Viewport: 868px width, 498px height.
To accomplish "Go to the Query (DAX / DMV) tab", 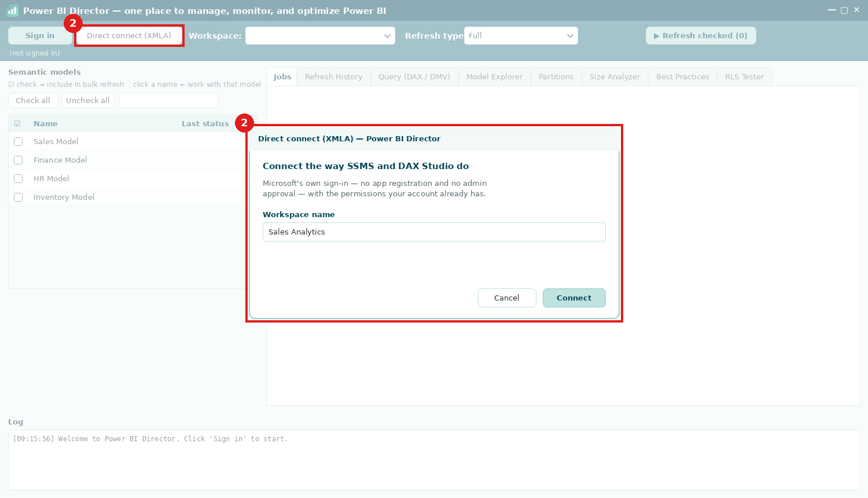I will coord(414,77).
